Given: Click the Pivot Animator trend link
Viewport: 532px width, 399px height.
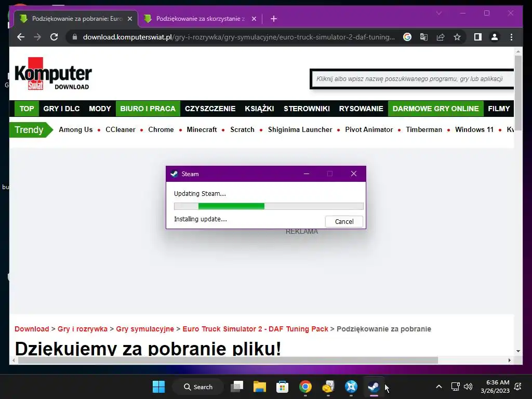Looking at the screenshot, I should pyautogui.click(x=369, y=129).
